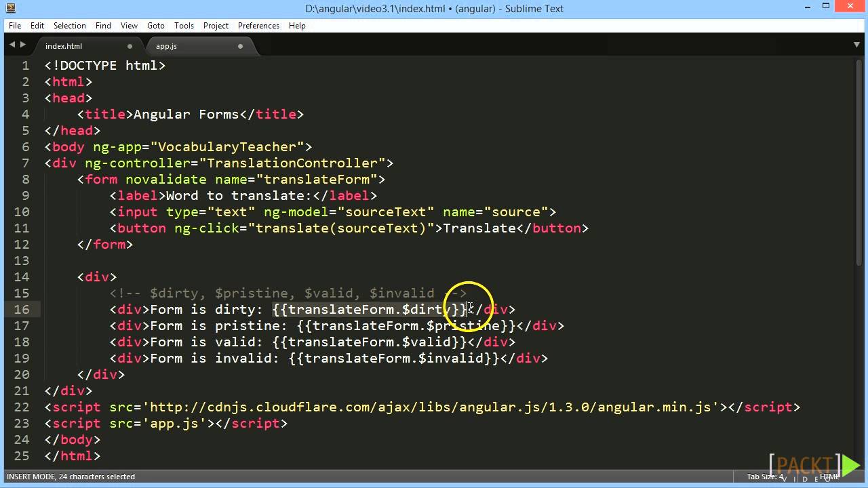Click the "translate(sourceText)" ng-click value

[341, 228]
